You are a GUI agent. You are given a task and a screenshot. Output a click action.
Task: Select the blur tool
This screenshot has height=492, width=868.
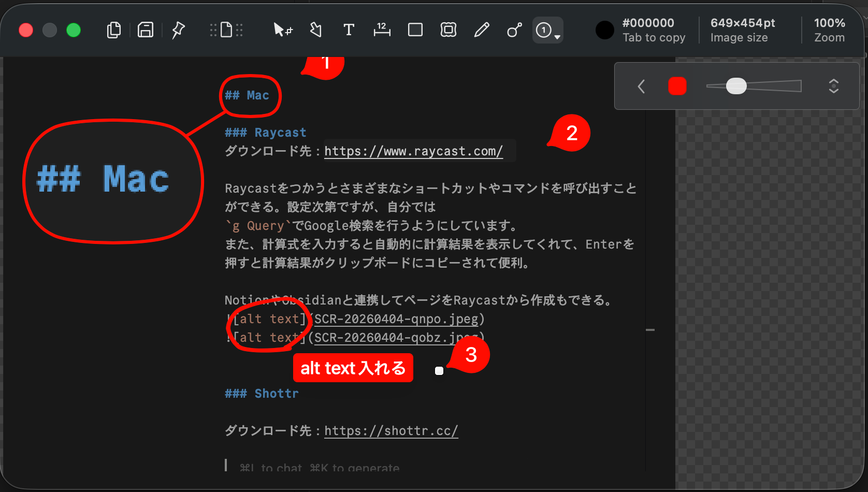point(448,30)
